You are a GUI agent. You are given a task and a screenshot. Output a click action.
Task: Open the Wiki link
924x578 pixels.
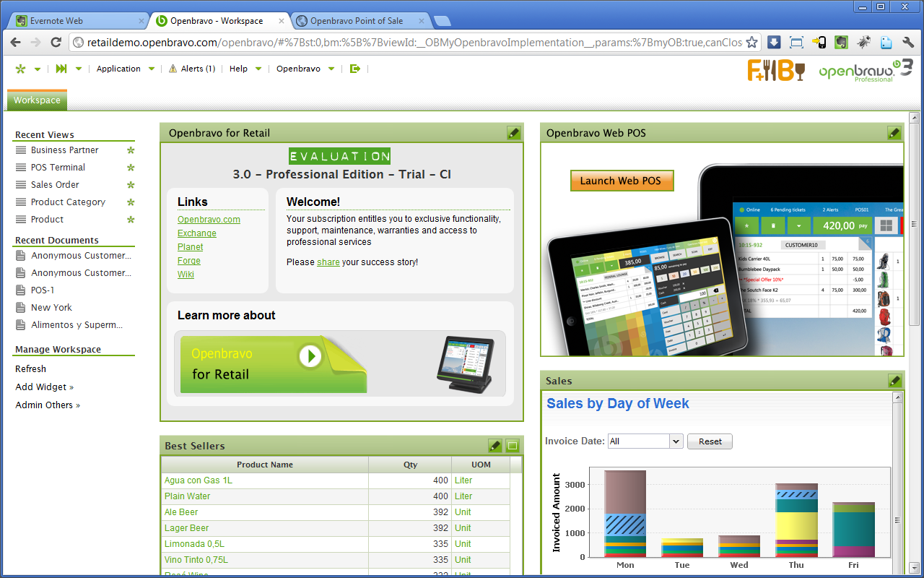tap(186, 275)
